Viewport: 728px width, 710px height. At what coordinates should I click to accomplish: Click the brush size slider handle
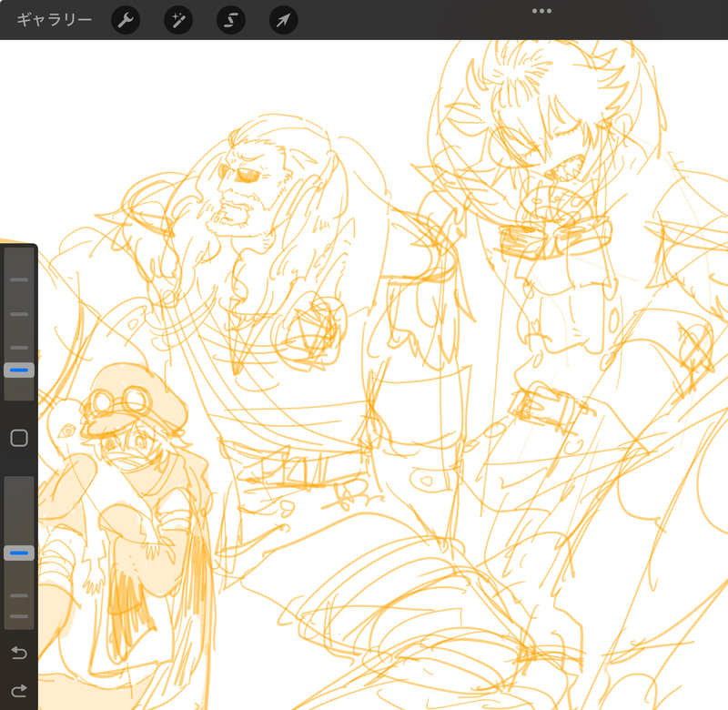point(19,370)
